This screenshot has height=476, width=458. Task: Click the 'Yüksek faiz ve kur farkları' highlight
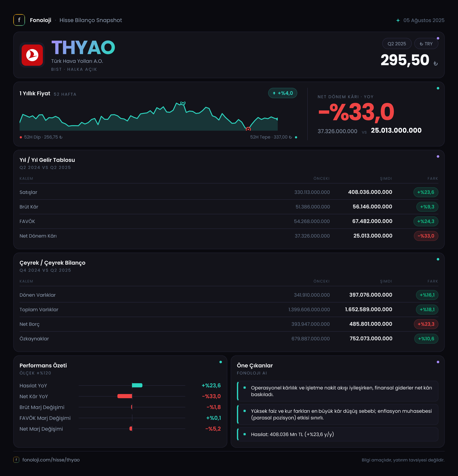(x=338, y=415)
